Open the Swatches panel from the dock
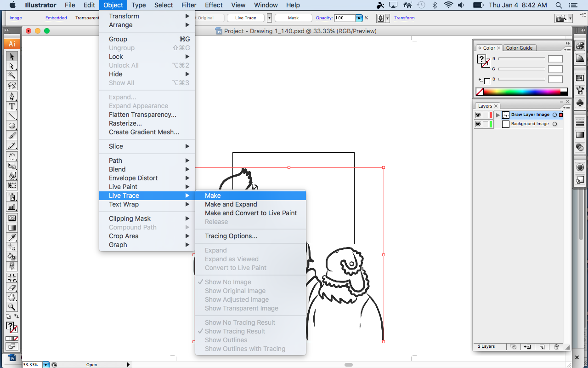Screen dimensions: 588x368 coord(580,78)
